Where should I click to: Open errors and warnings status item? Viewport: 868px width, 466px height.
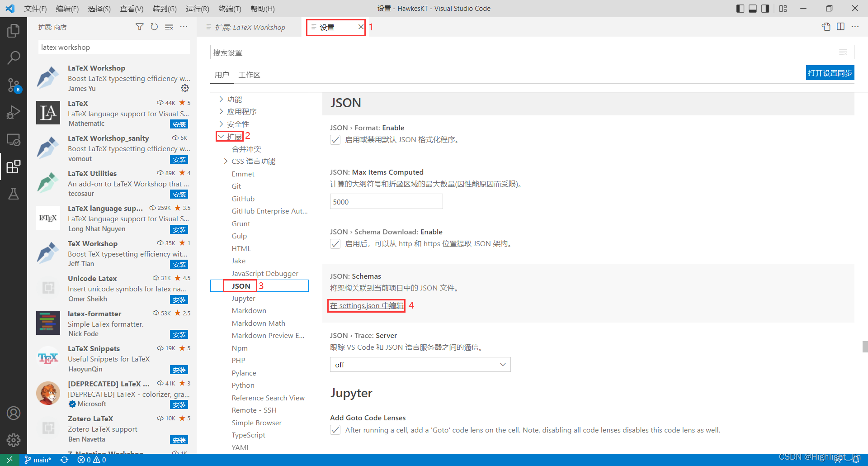pyautogui.click(x=92, y=460)
